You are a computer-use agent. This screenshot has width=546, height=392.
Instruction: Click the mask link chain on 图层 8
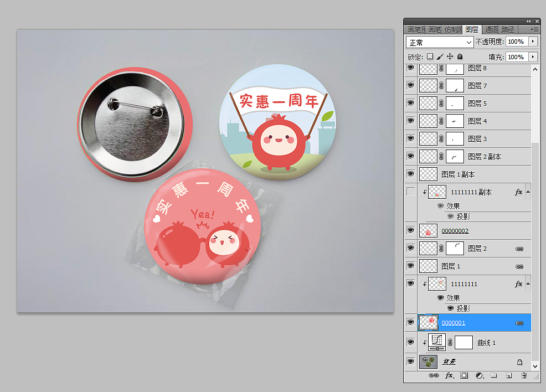pyautogui.click(x=441, y=68)
